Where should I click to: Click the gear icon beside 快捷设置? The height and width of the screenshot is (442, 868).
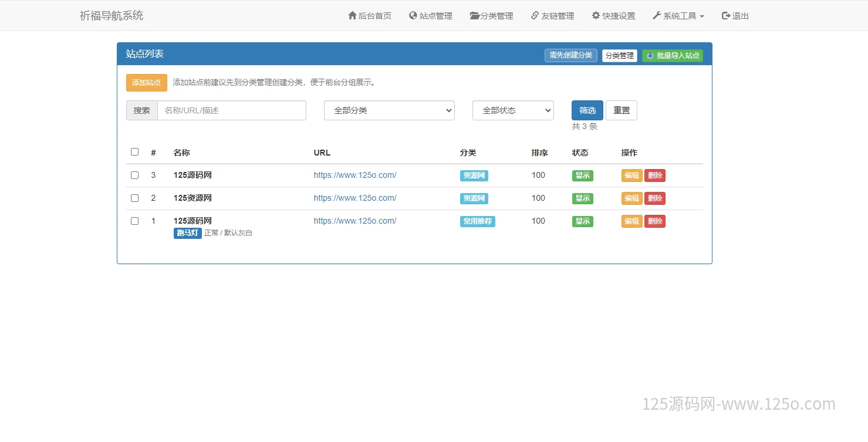tap(596, 16)
